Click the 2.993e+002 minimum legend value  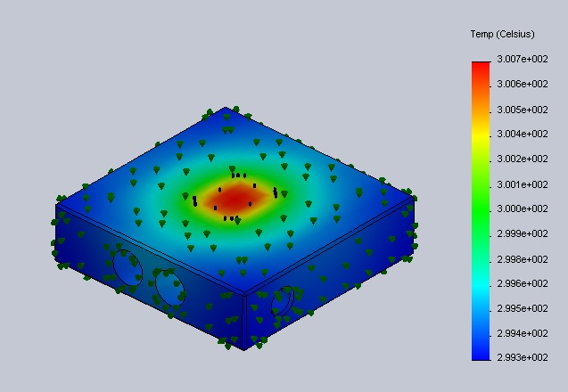pyautogui.click(x=522, y=357)
